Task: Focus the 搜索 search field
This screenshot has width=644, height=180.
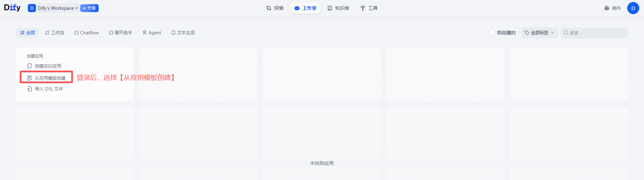Action: [594, 33]
